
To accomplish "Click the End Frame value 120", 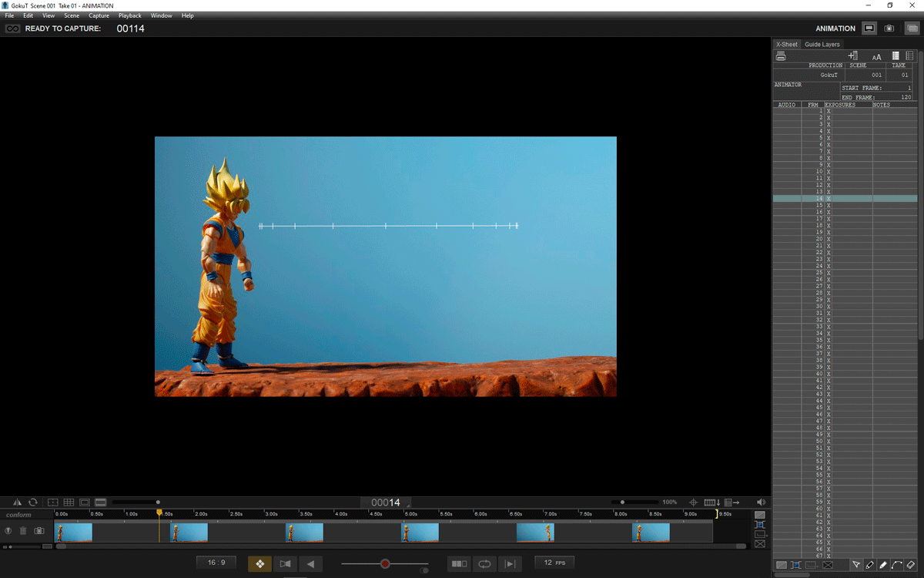I will click(906, 98).
